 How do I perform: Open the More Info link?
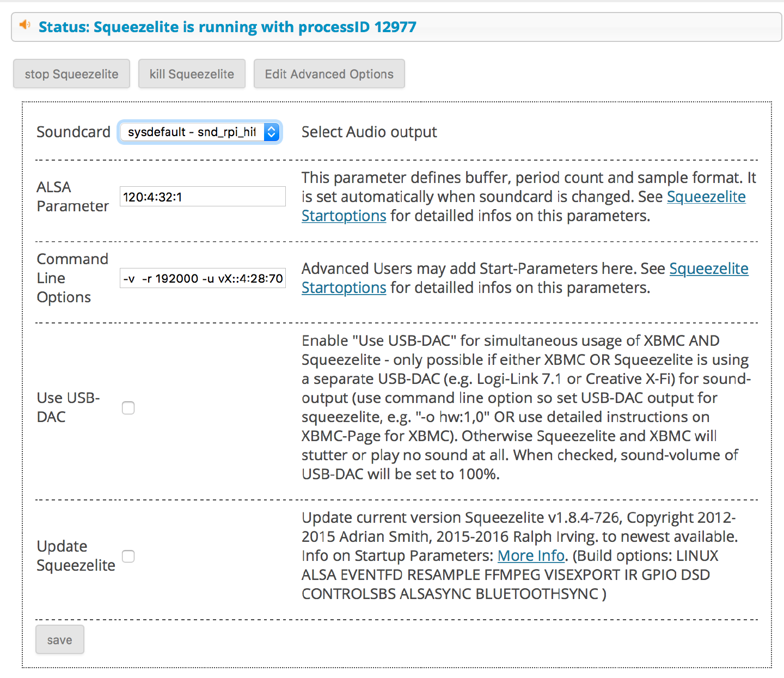point(531,555)
